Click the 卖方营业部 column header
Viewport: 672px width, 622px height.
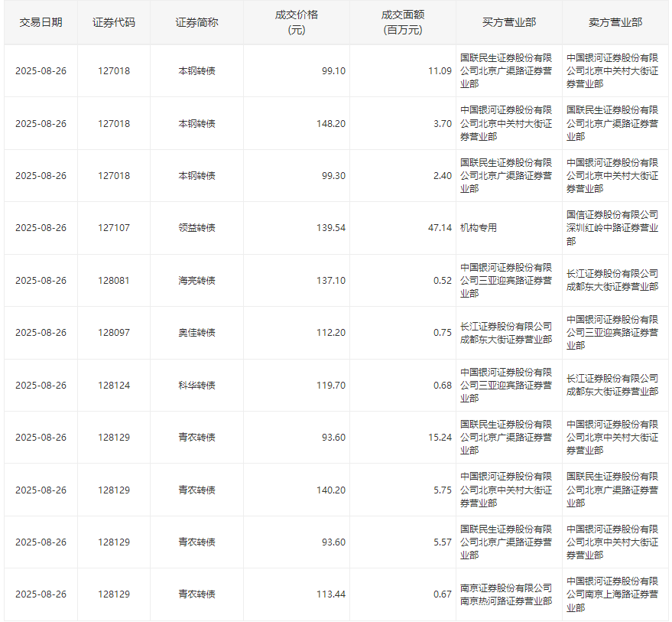pyautogui.click(x=615, y=22)
